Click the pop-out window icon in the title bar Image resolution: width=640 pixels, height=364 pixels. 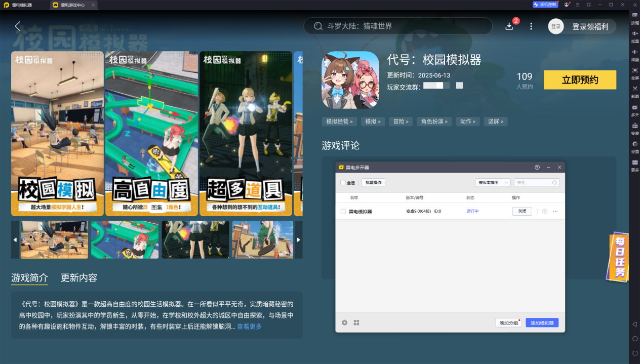coord(589,5)
